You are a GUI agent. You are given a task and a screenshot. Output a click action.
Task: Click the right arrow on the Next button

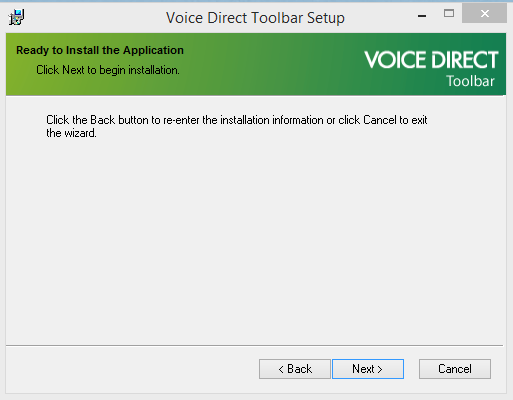380,369
